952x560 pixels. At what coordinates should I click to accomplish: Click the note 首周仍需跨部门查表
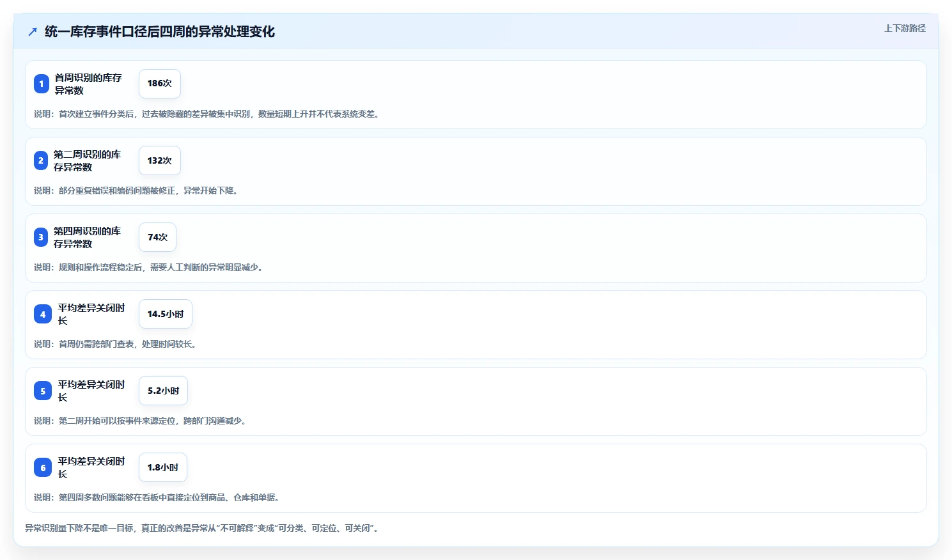117,344
